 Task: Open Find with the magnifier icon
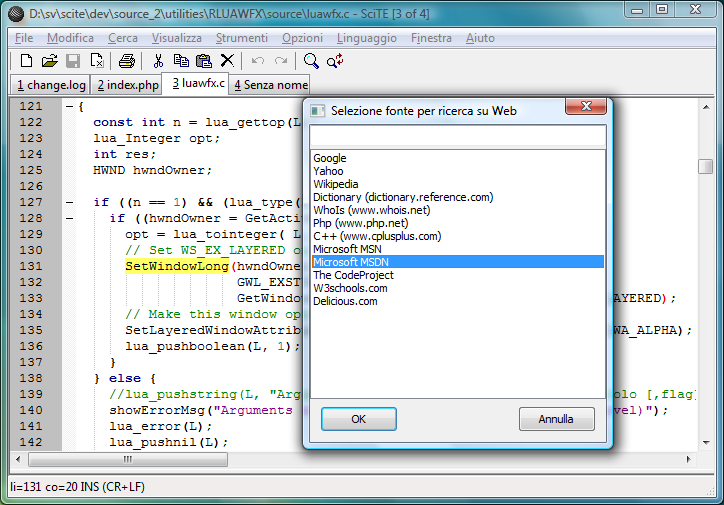(x=311, y=61)
